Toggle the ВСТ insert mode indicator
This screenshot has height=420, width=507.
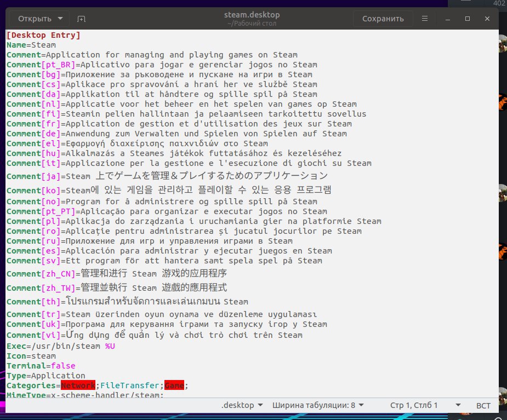pyautogui.click(x=483, y=405)
